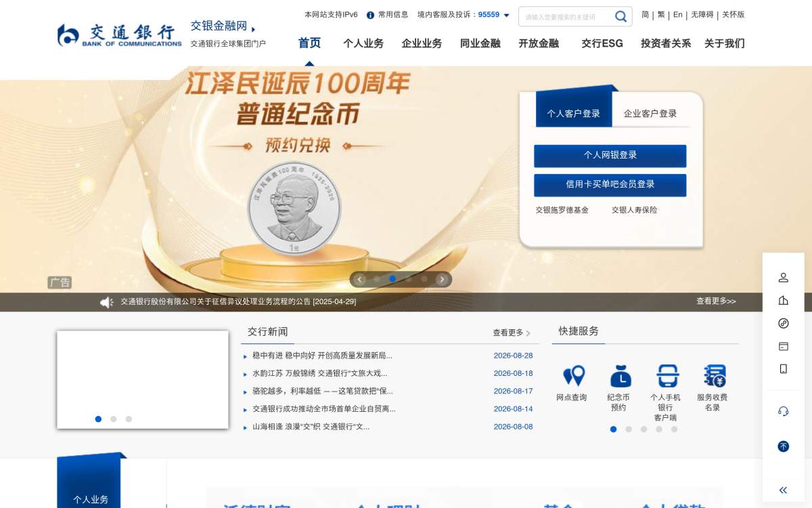Click the search magnifier icon

coord(621,16)
